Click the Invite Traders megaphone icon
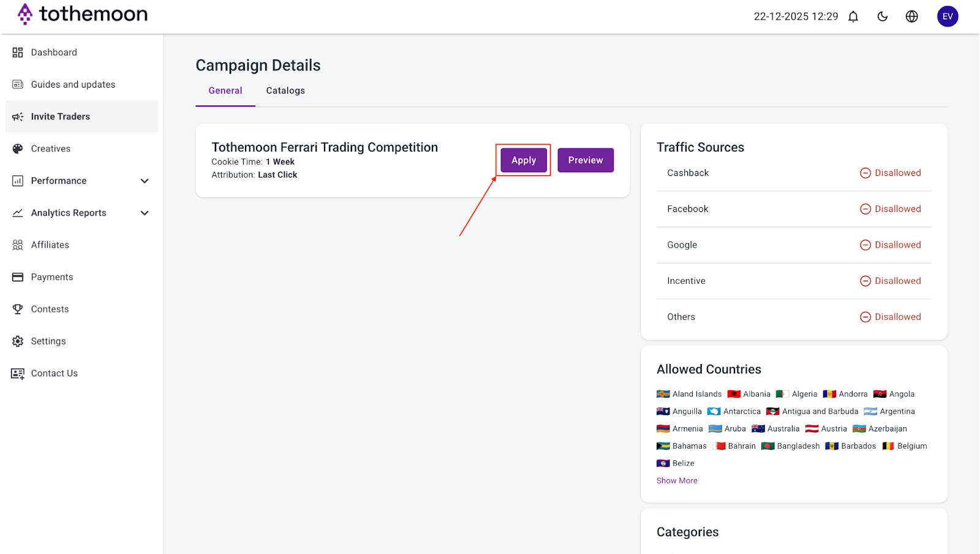Image resolution: width=980 pixels, height=554 pixels. click(18, 116)
